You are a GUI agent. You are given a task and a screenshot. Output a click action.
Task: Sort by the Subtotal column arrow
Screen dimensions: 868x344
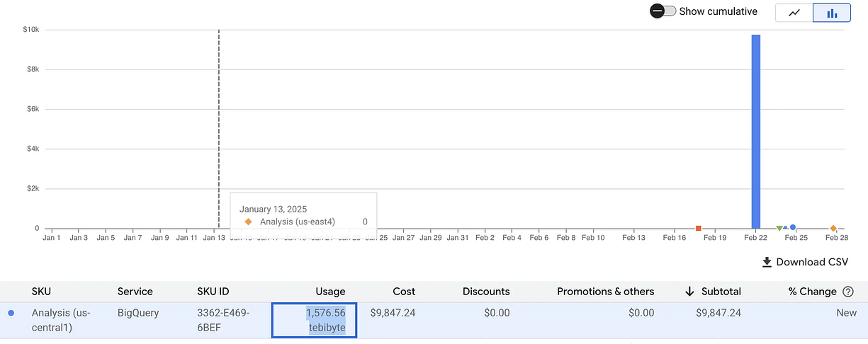(x=689, y=292)
